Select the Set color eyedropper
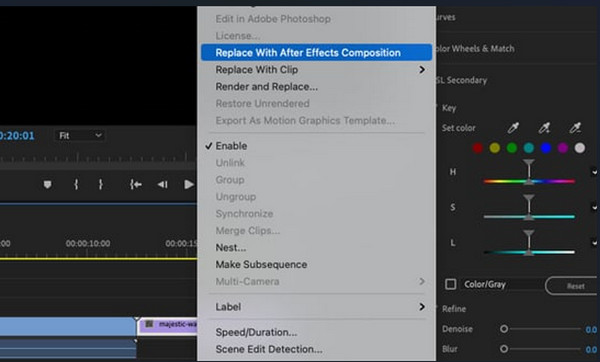Image resolution: width=600 pixels, height=362 pixels. click(513, 128)
